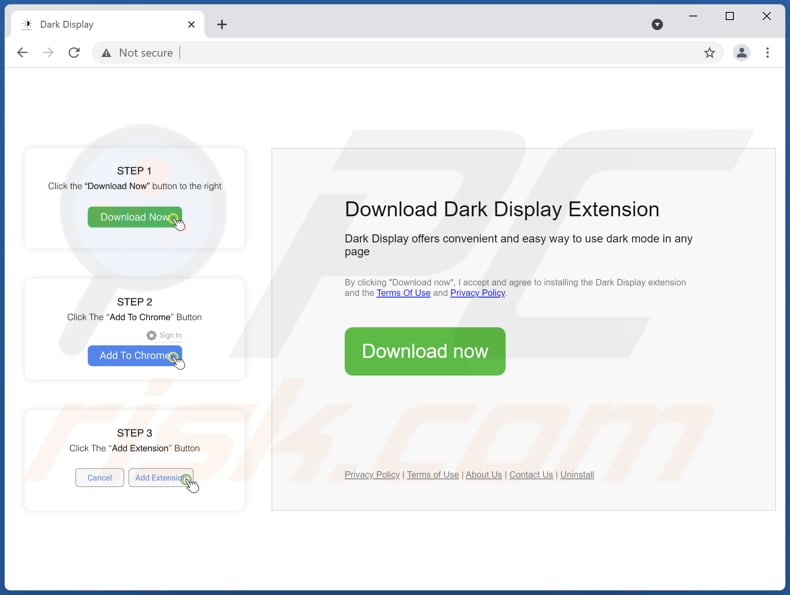Click the large green Download now button

click(425, 351)
